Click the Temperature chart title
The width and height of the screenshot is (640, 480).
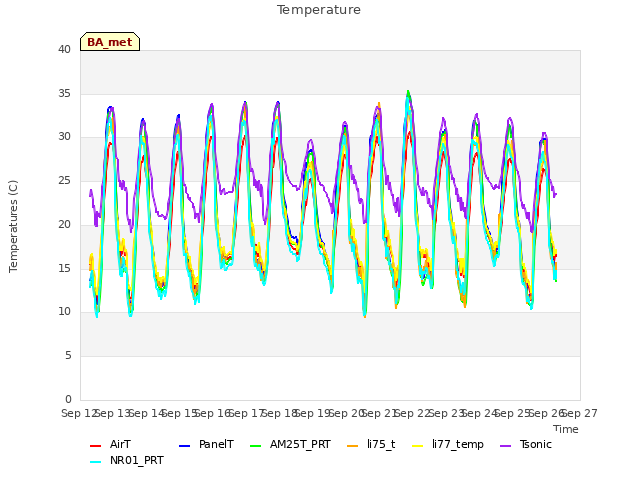coord(319,10)
